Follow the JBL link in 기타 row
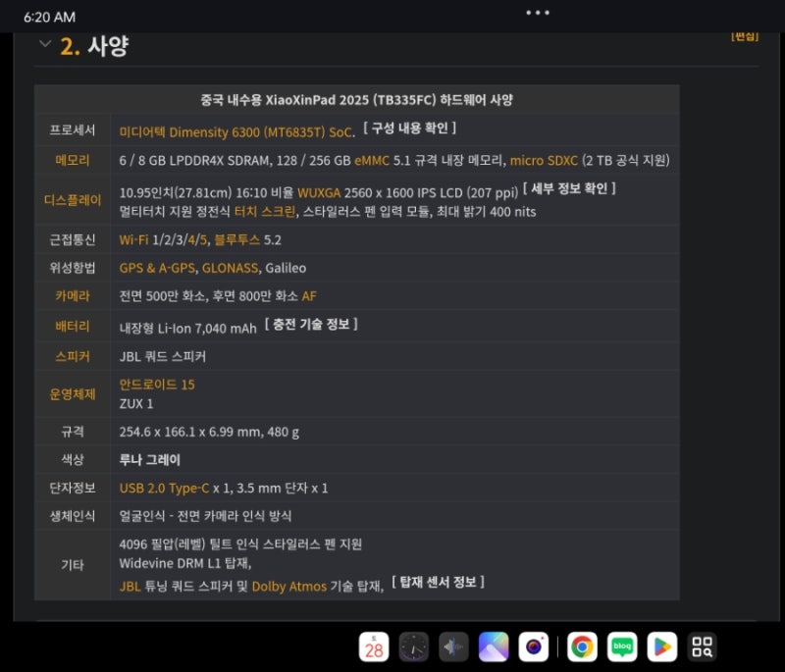The image size is (785, 672). point(130,587)
